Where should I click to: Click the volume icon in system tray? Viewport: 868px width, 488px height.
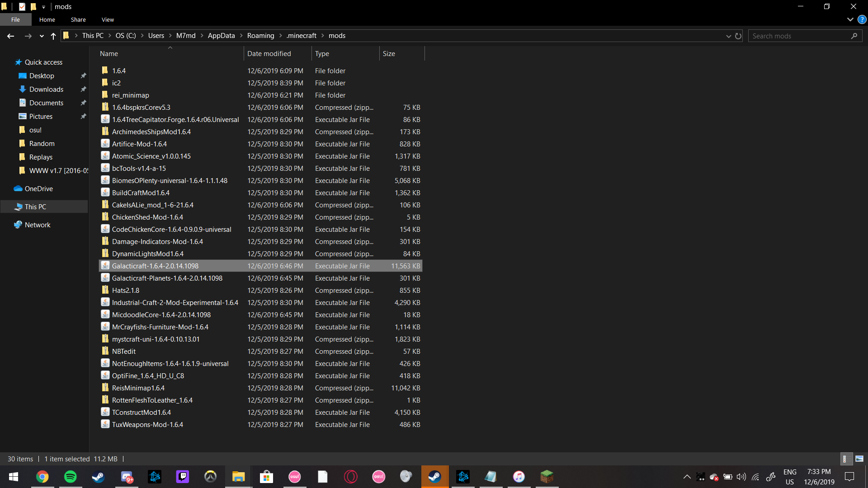pyautogui.click(x=741, y=476)
